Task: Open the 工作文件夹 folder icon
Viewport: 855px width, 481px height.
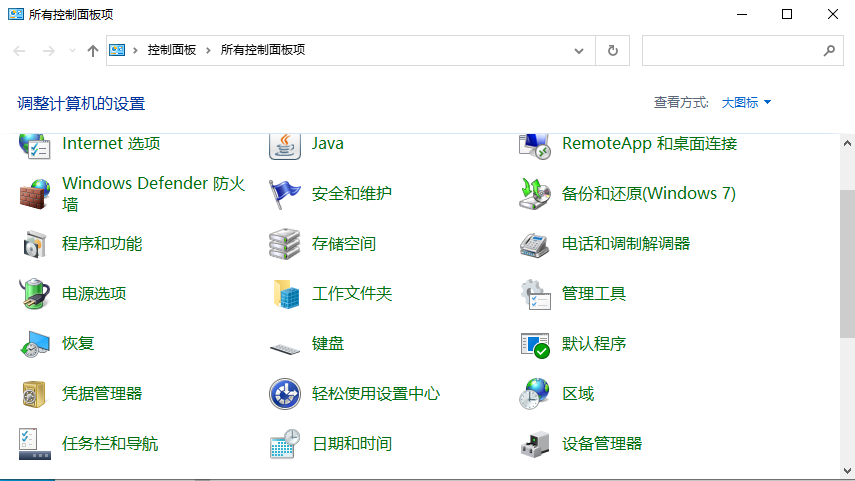Action: click(x=286, y=294)
